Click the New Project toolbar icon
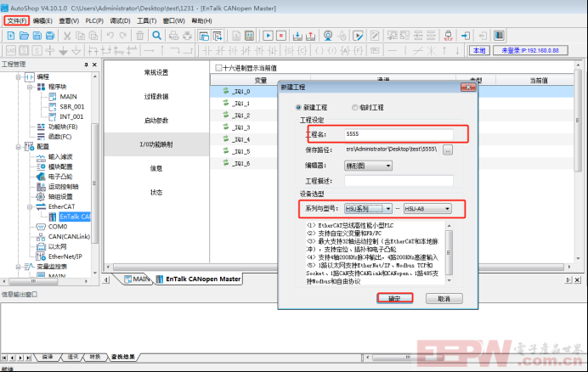 point(11,36)
